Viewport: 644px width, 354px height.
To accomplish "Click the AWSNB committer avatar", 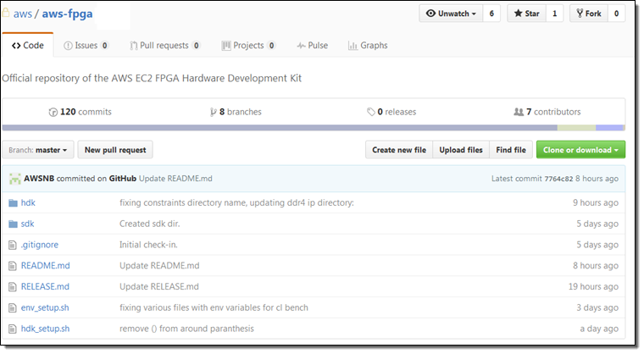I will tap(15, 179).
